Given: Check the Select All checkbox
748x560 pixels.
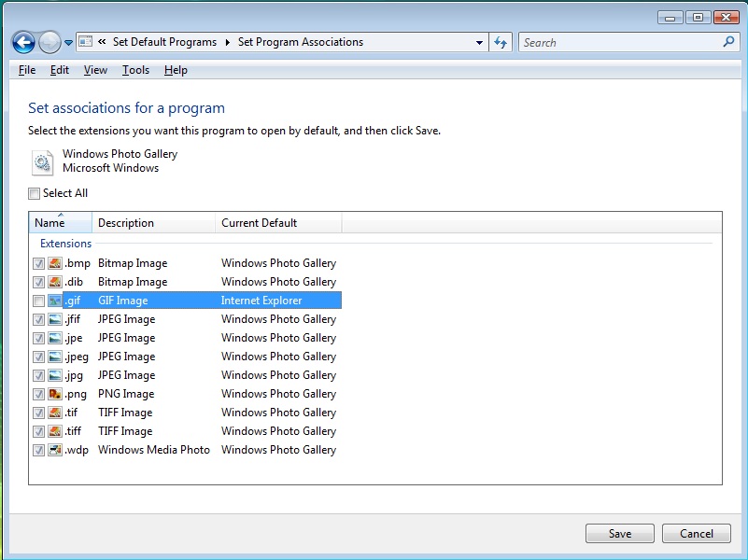Looking at the screenshot, I should click(x=34, y=193).
